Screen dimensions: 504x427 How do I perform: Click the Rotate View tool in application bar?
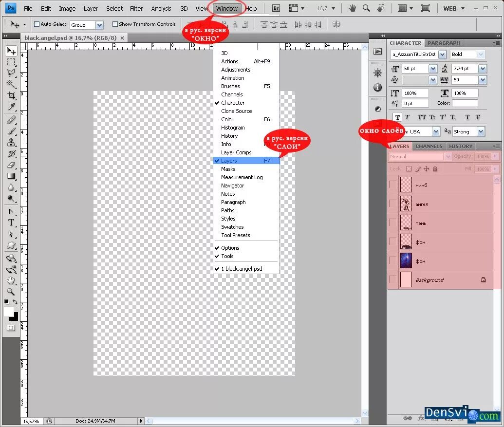coord(381,8)
